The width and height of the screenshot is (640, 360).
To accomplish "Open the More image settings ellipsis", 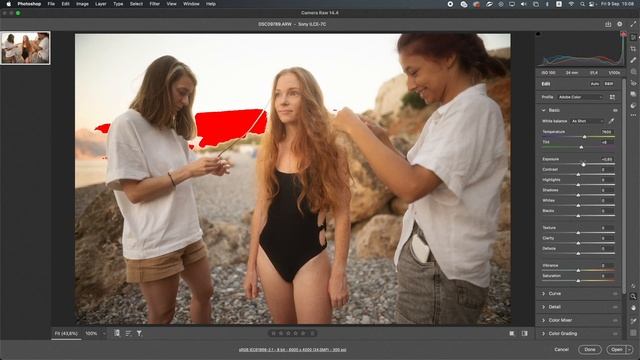I will click(x=633, y=116).
